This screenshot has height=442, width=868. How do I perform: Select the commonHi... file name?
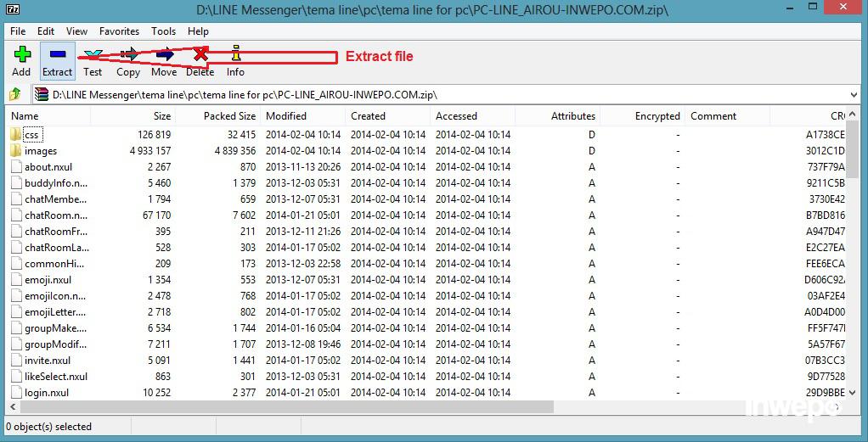(54, 263)
